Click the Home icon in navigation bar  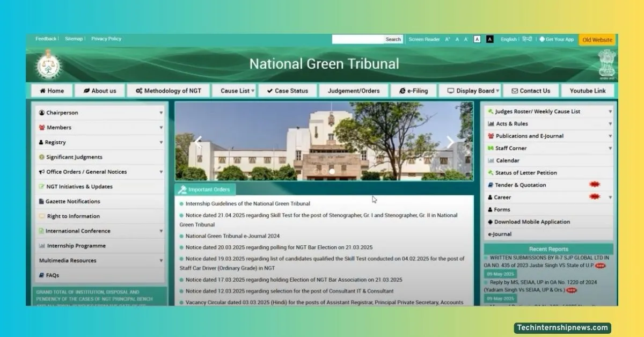42,91
